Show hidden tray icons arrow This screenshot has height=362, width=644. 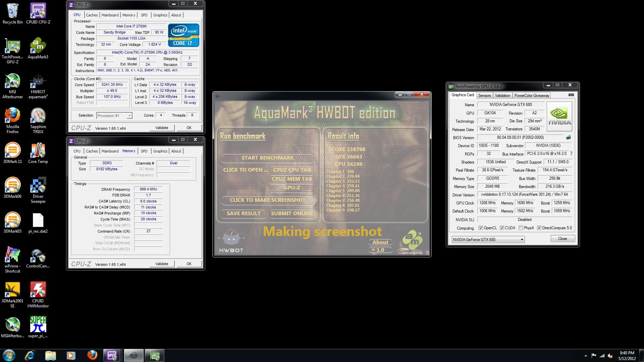(x=586, y=356)
